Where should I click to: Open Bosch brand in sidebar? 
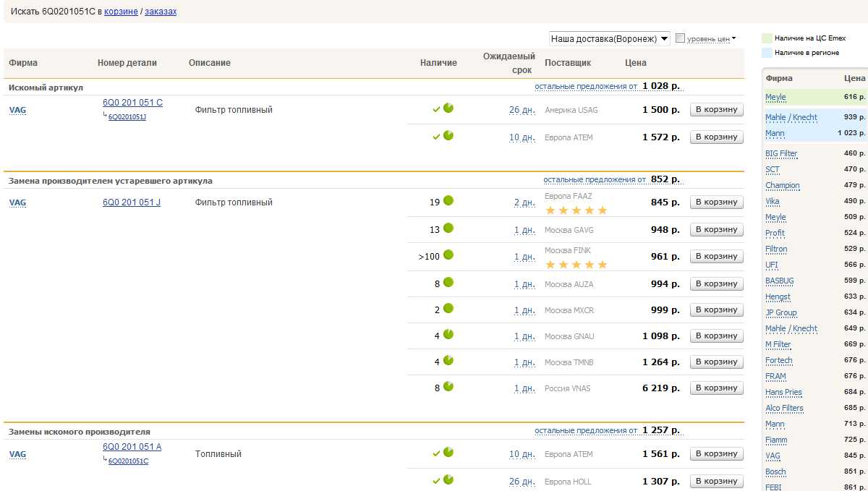pyautogui.click(x=775, y=471)
